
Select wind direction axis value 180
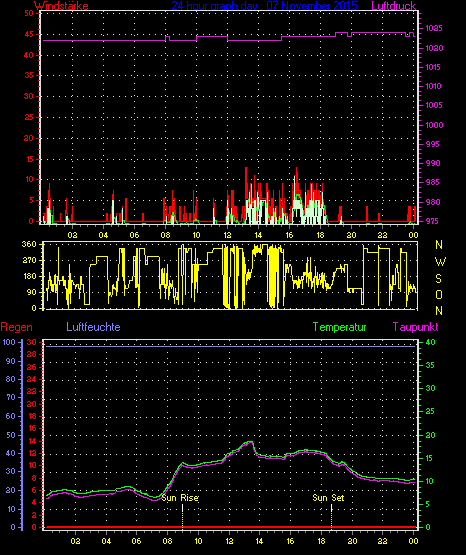pos(29,276)
